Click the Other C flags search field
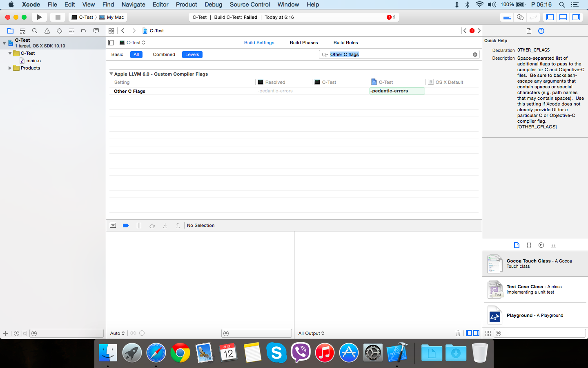The width and height of the screenshot is (588, 368). tap(400, 54)
